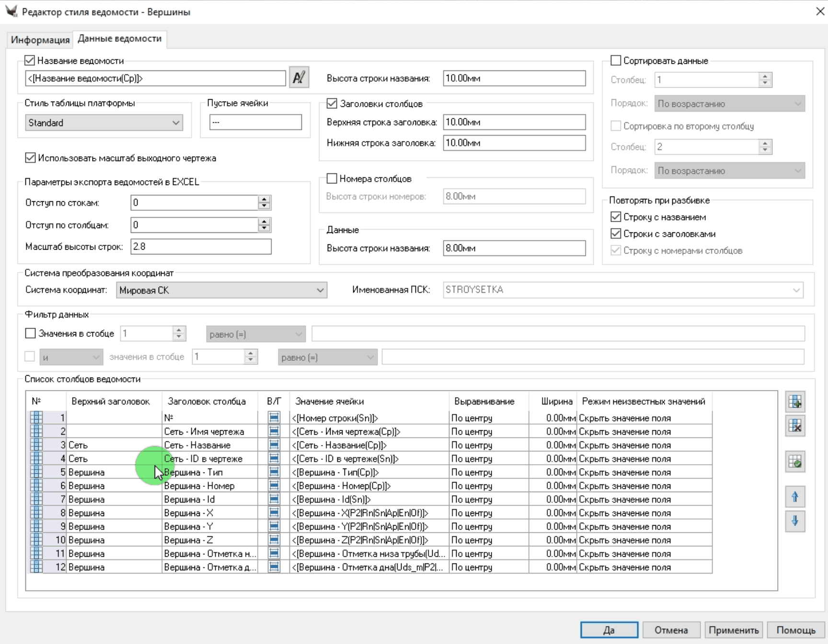The image size is (828, 644).
Task: Increase Отступ по столбцам with up spinner
Action: (x=264, y=221)
